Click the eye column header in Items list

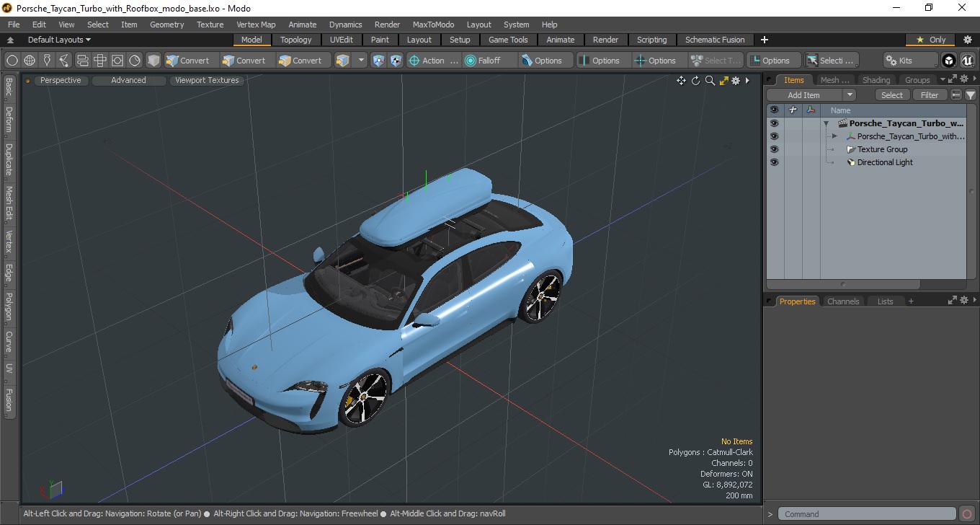[x=774, y=110]
